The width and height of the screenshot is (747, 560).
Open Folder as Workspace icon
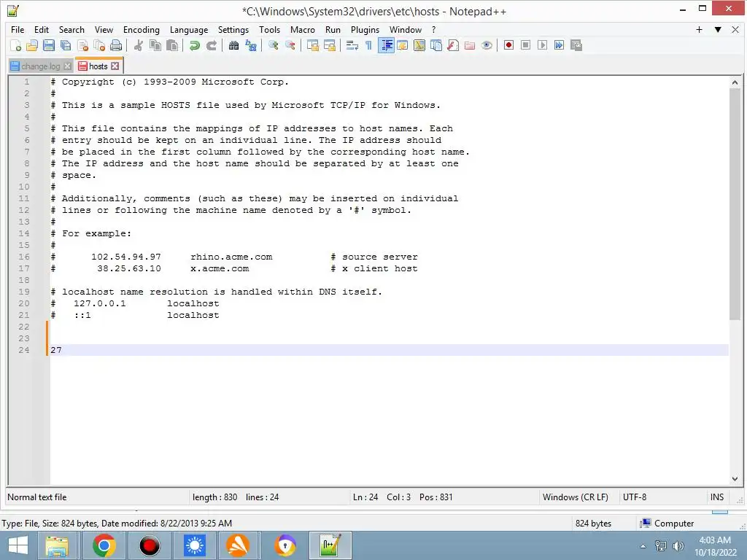point(470,45)
